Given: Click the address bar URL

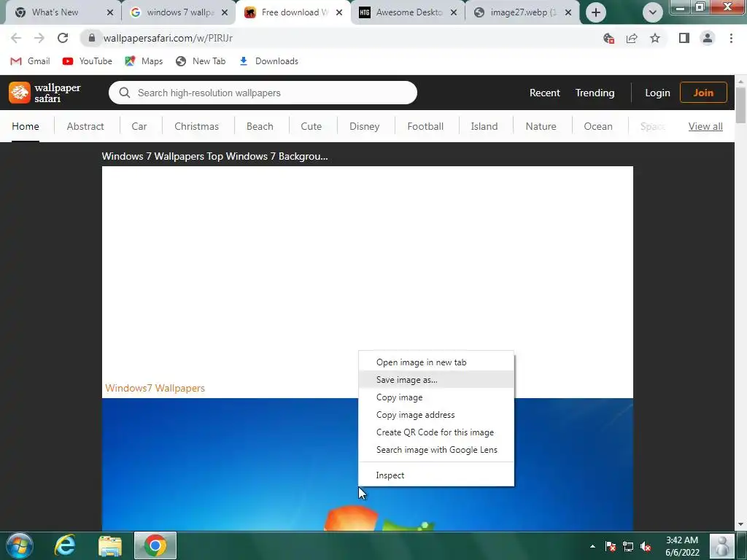Looking at the screenshot, I should (169, 38).
